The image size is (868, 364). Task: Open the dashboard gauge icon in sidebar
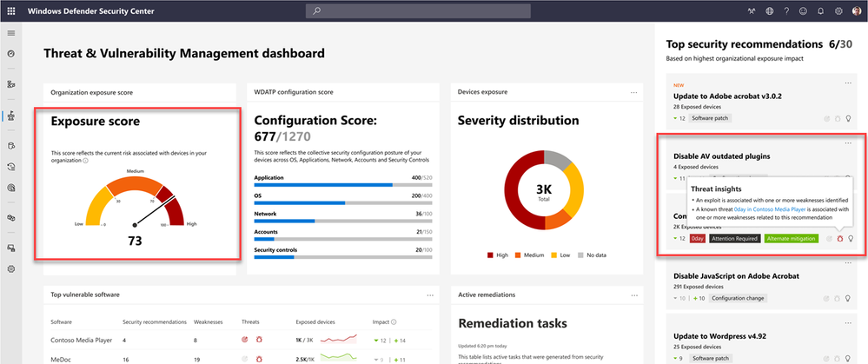click(10, 54)
